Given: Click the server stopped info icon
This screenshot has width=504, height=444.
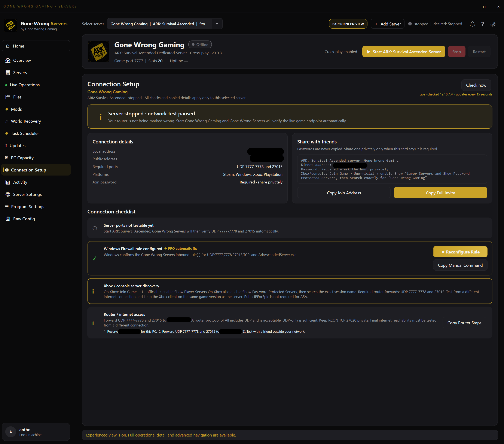Looking at the screenshot, I should (100, 117).
